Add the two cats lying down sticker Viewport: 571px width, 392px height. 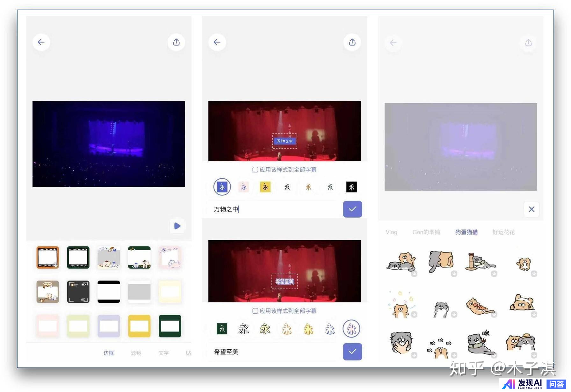[401, 262]
